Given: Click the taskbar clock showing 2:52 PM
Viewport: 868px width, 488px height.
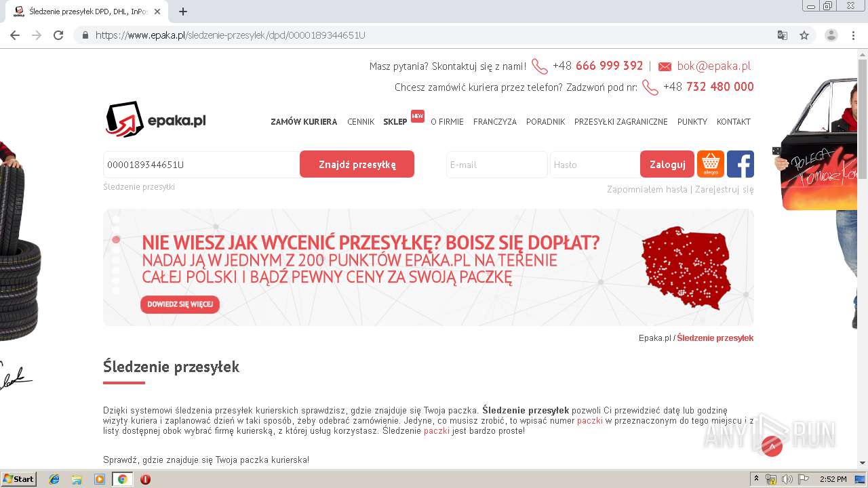Looking at the screenshot, I should coord(833,479).
